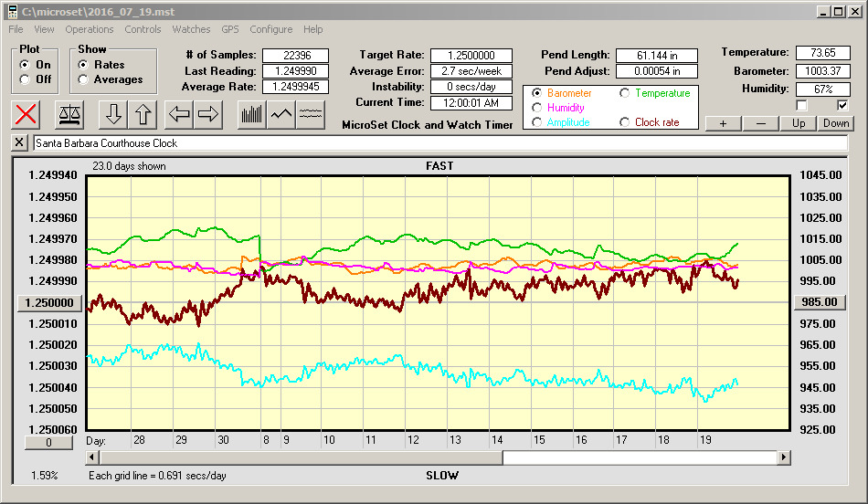This screenshot has width=868, height=504.
Task: Click the Down button
Action: coord(836,123)
